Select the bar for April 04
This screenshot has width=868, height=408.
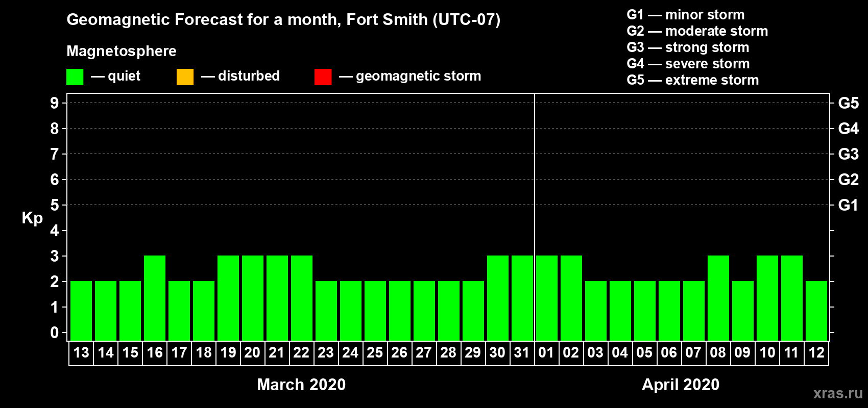tap(620, 311)
